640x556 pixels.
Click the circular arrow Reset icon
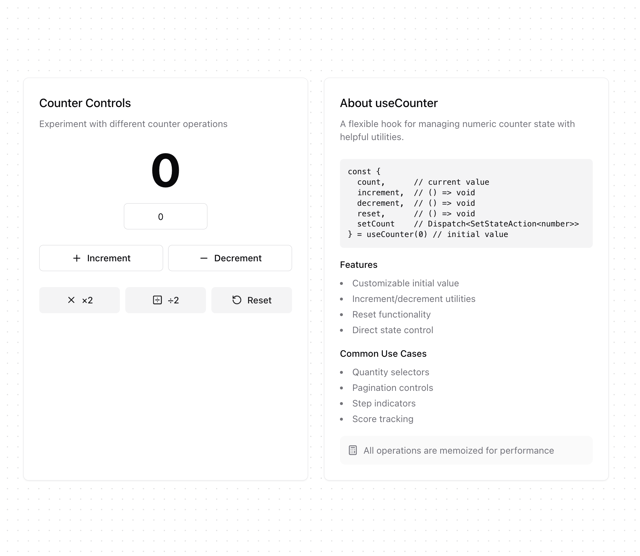click(237, 300)
